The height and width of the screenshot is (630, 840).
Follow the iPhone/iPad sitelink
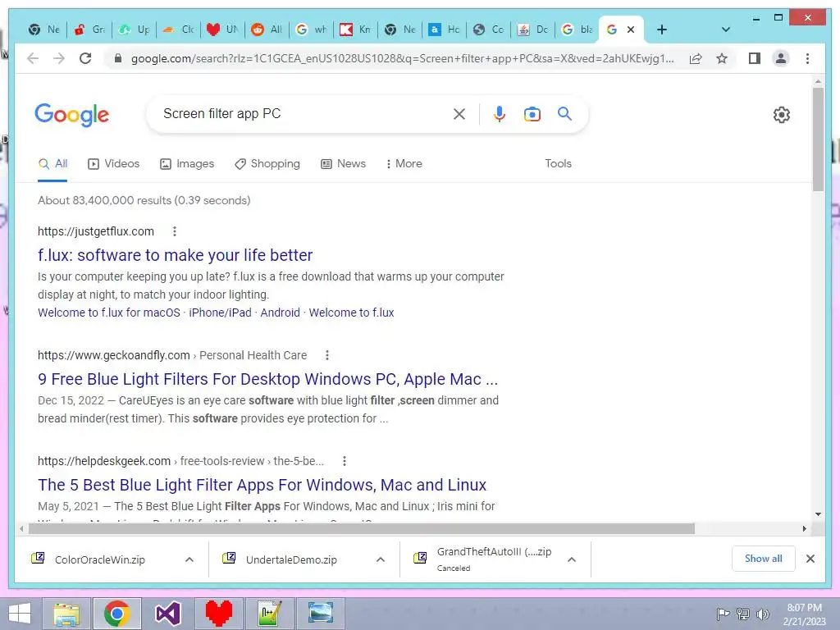pyautogui.click(x=220, y=313)
